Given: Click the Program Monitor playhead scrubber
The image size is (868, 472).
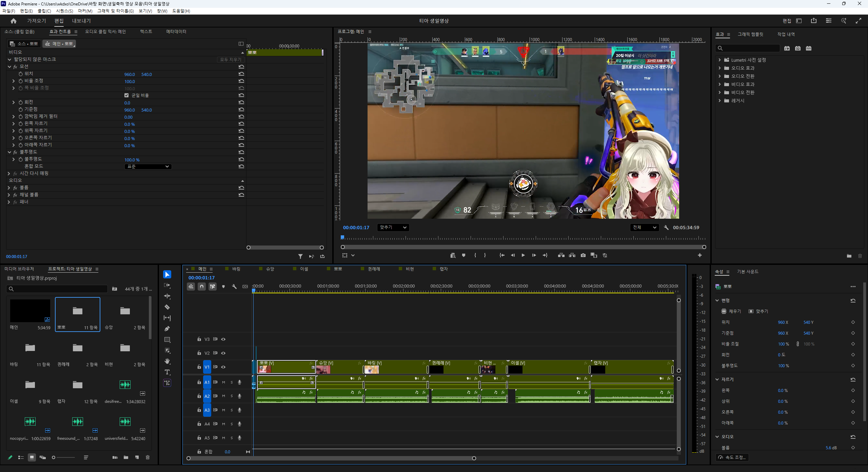Looking at the screenshot, I should (342, 237).
